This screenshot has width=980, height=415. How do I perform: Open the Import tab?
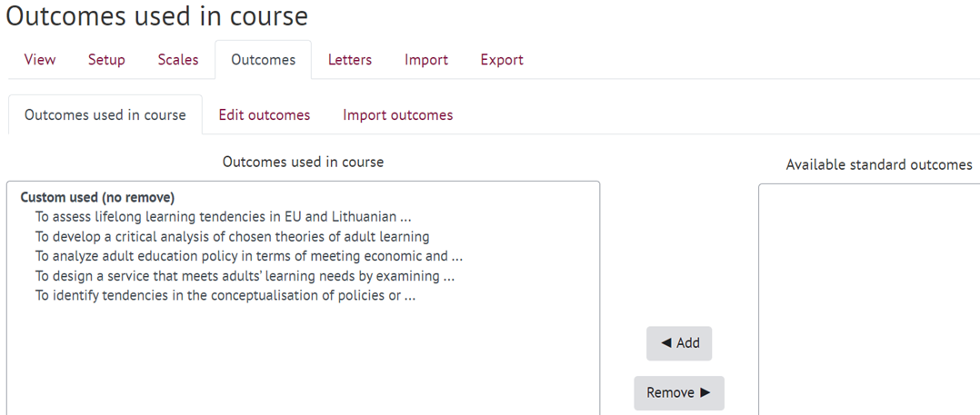[425, 60]
